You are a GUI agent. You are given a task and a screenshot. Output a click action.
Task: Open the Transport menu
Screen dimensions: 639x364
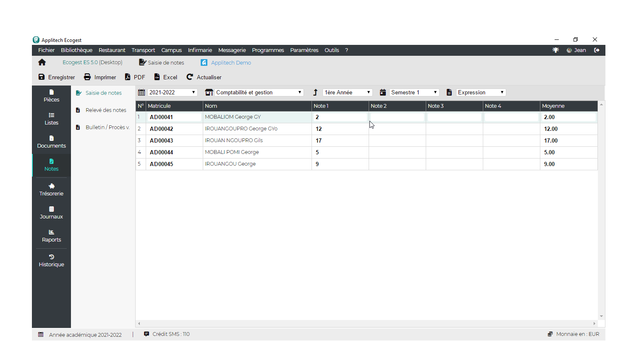coord(143,50)
